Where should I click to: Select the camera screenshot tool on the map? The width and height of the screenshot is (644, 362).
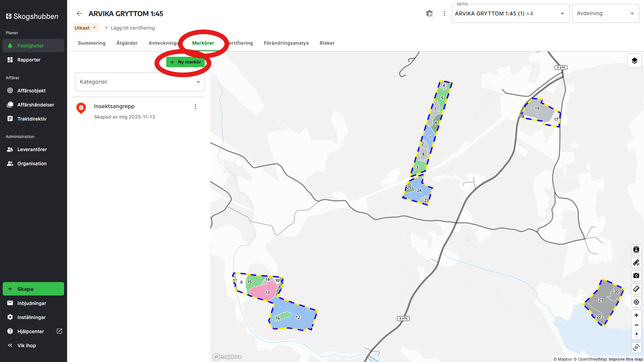[x=636, y=276]
